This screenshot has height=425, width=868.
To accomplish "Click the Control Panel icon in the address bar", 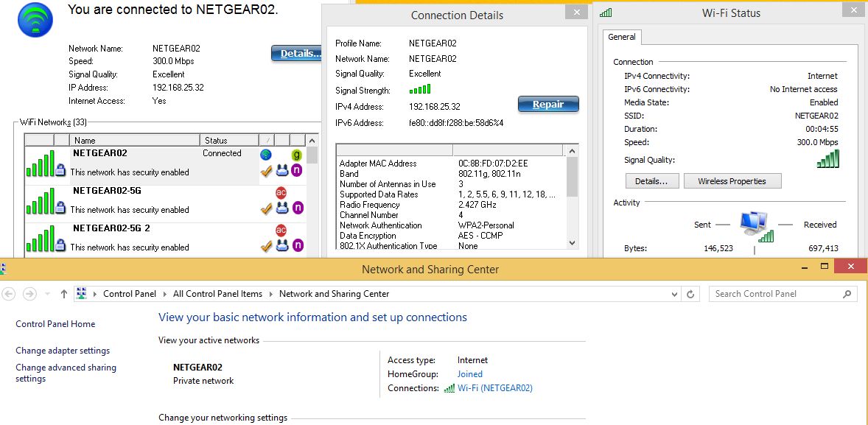I will tap(81, 294).
